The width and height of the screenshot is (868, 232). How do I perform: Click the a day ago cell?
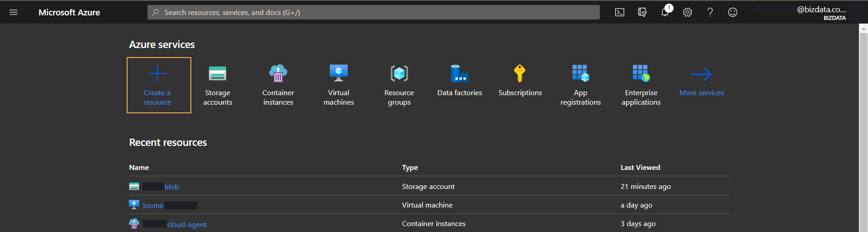pyautogui.click(x=636, y=205)
